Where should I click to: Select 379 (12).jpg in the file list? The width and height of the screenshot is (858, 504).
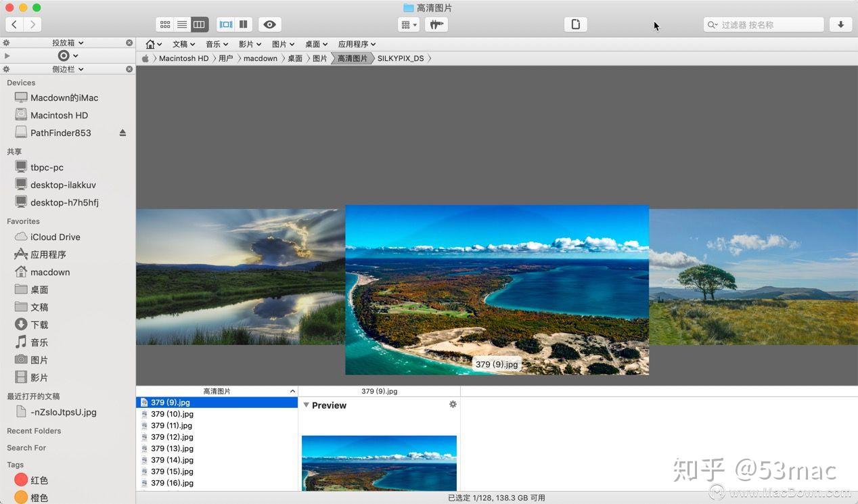pyautogui.click(x=171, y=436)
